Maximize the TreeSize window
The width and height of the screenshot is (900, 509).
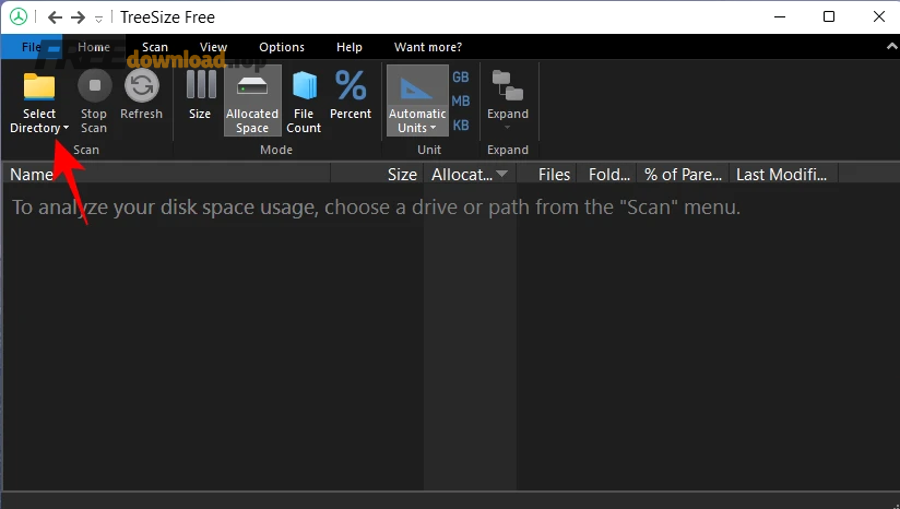pyautogui.click(x=829, y=17)
